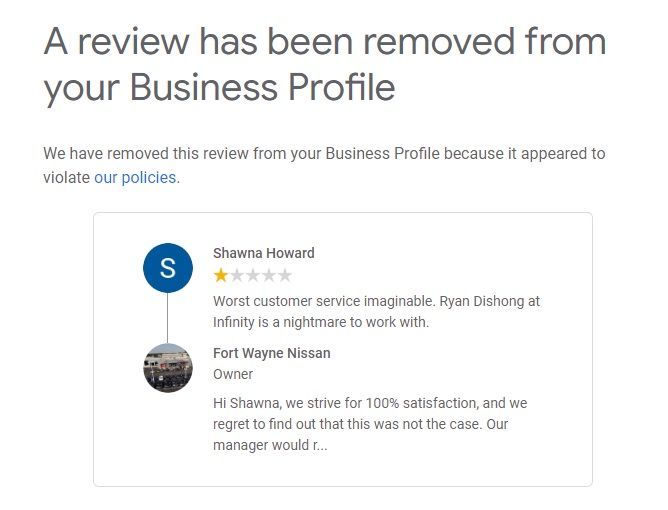The height and width of the screenshot is (510, 668).
Task: Click the third gray rating star
Action: [x=253, y=275]
